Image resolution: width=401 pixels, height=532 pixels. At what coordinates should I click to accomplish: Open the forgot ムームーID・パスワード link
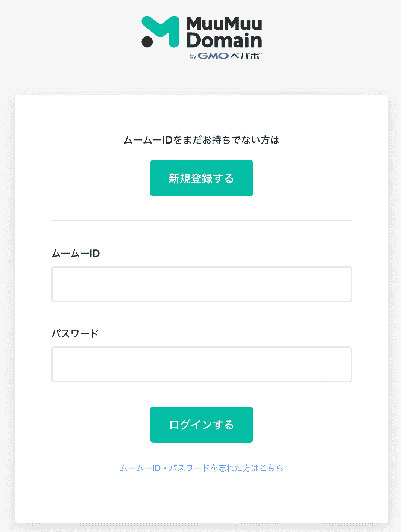[x=201, y=468]
